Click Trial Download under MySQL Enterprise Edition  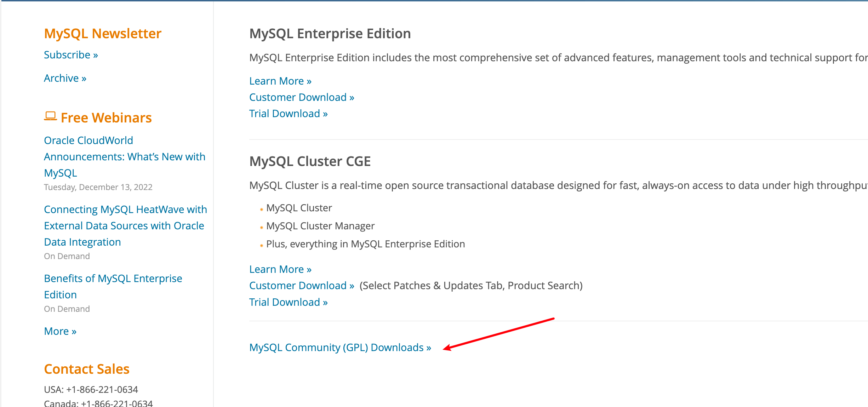pyautogui.click(x=289, y=114)
